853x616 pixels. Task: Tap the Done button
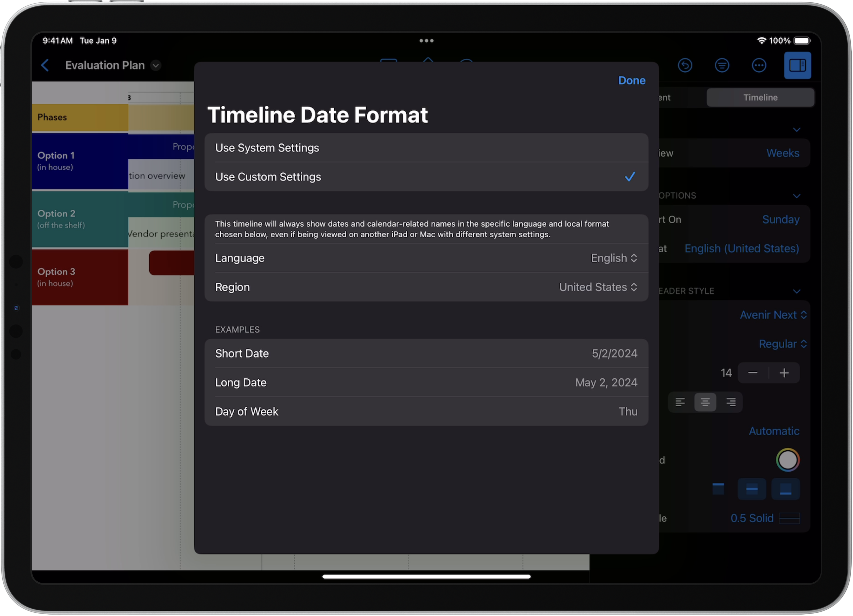631,80
